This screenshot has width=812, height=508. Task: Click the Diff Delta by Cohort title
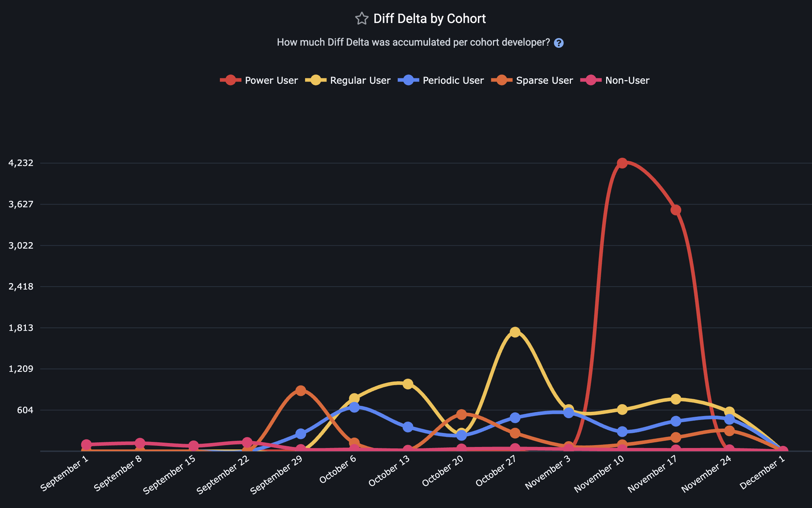(x=429, y=19)
